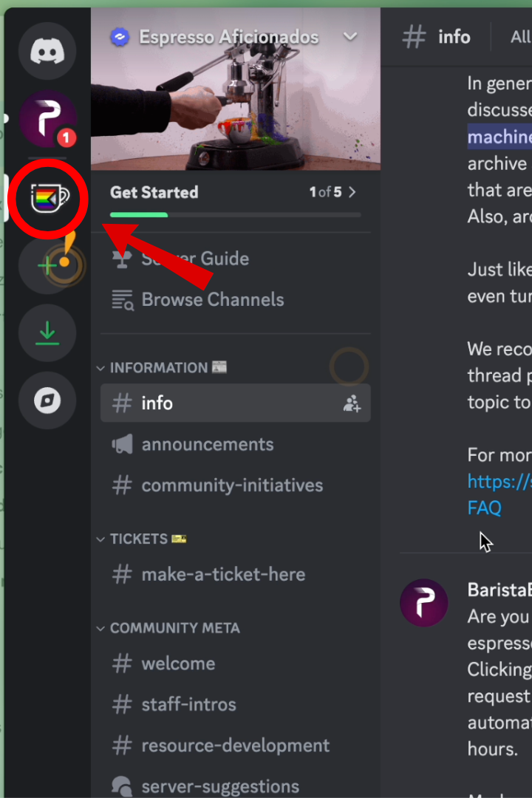Click the BaristaBot avatar in chat
The height and width of the screenshot is (798, 532).
tap(423, 603)
